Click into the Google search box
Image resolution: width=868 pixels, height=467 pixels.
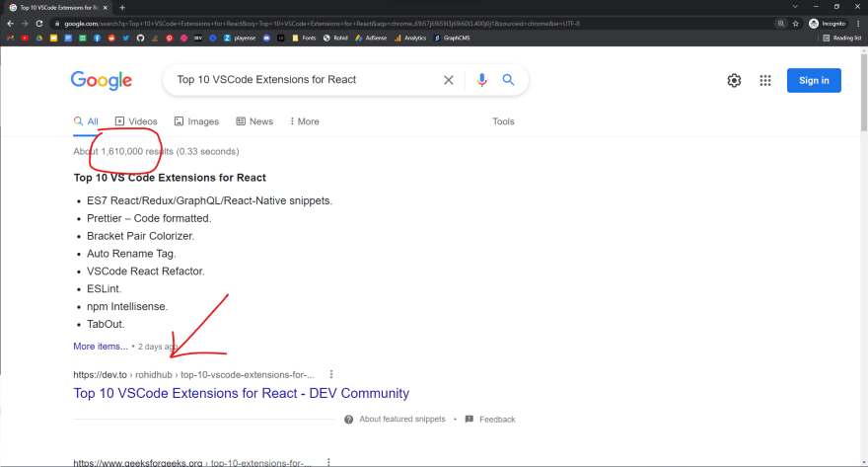click(x=305, y=80)
